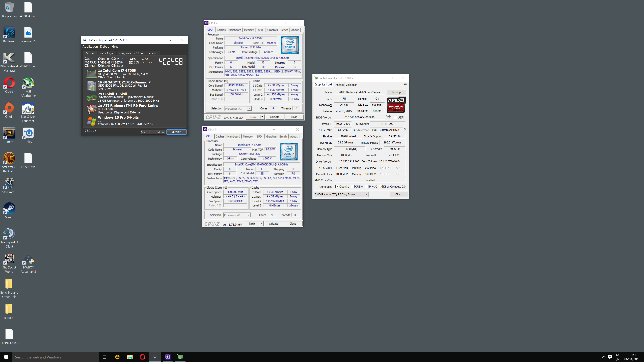Click the Bus Interface question mark in GPU-Z
The image size is (644, 362).
pos(405,130)
